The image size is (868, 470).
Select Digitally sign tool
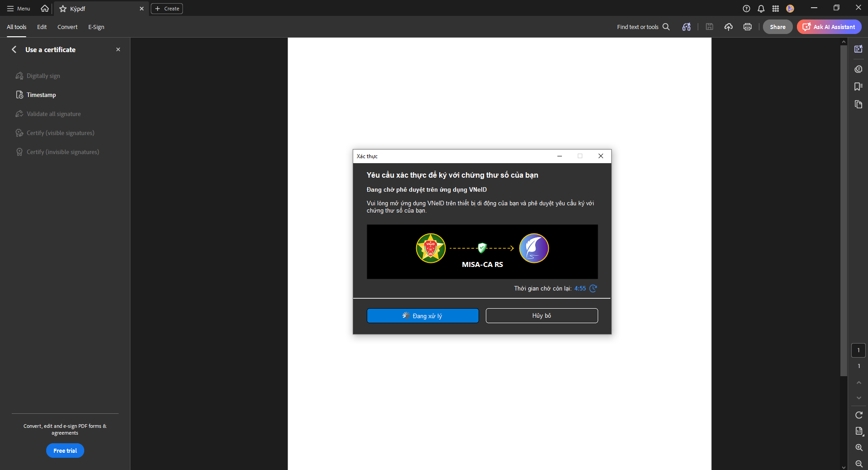tap(38, 76)
